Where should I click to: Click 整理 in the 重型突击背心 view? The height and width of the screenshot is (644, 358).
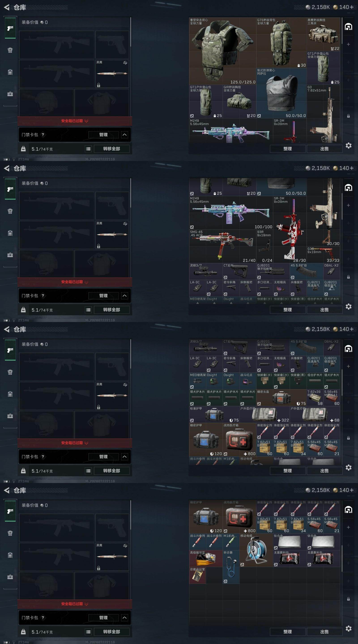click(288, 149)
